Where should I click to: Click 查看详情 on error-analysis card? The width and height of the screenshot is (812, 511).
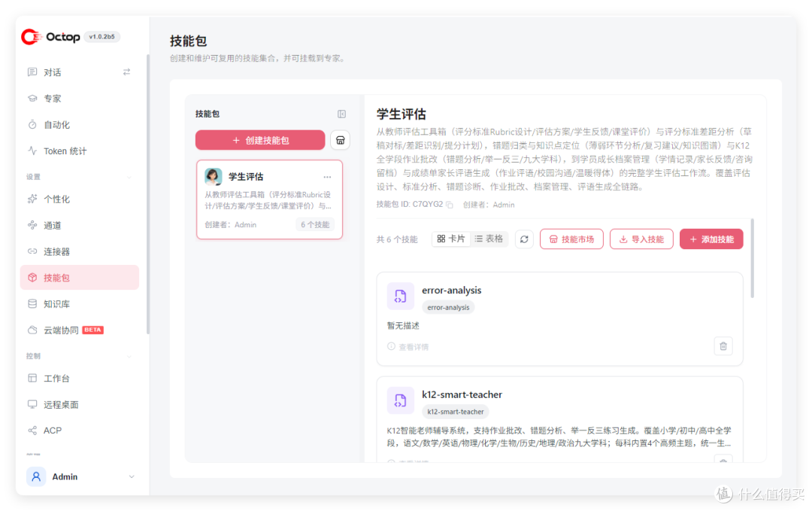click(408, 347)
